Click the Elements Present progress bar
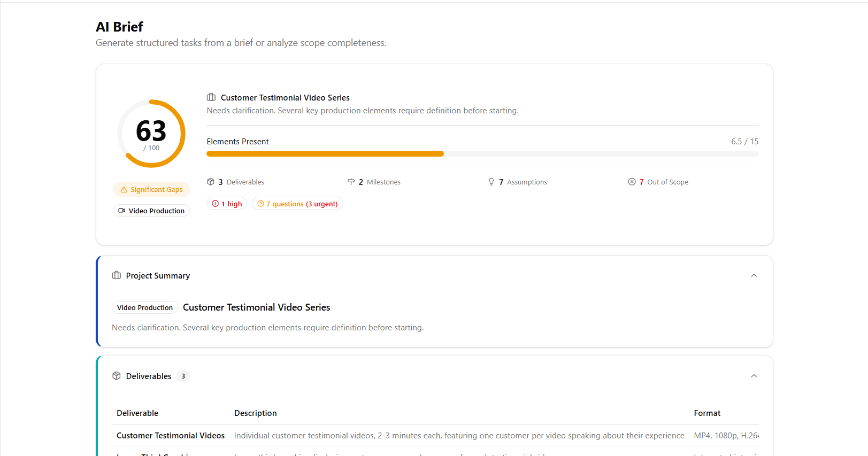Image resolution: width=868 pixels, height=456 pixels. (x=482, y=154)
